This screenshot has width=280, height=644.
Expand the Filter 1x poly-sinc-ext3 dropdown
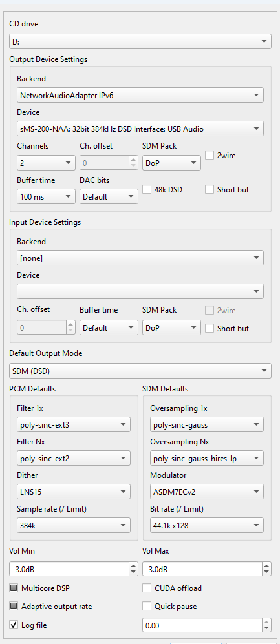coord(74,424)
